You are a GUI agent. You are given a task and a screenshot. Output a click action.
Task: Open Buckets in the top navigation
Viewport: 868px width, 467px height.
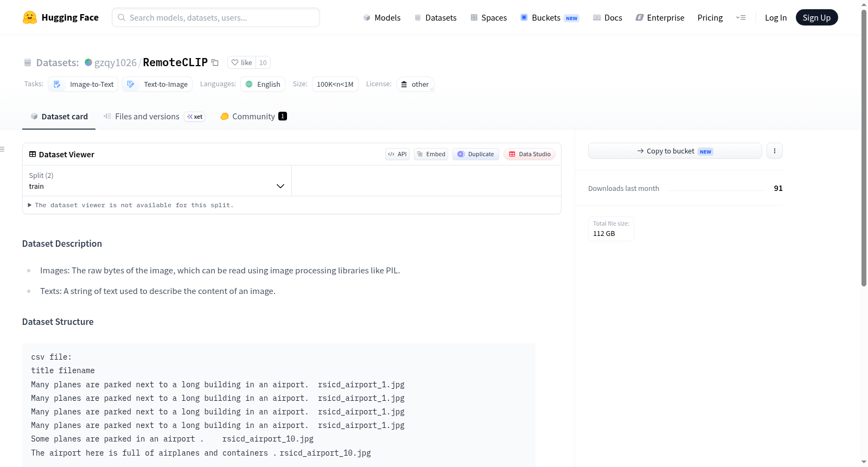coord(550,17)
